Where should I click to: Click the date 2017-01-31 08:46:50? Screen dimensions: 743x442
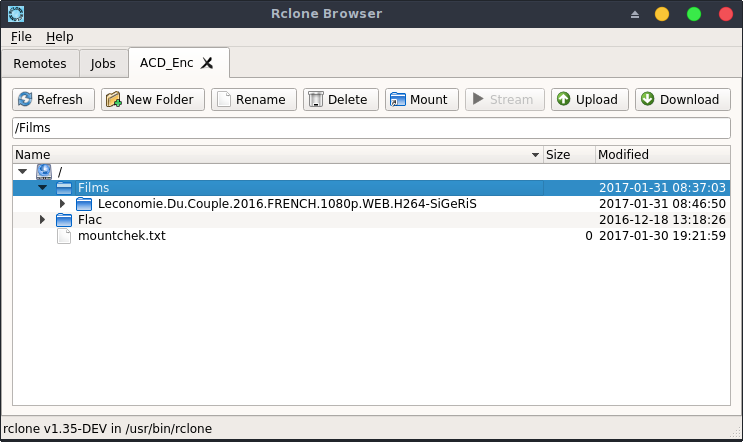(x=662, y=204)
